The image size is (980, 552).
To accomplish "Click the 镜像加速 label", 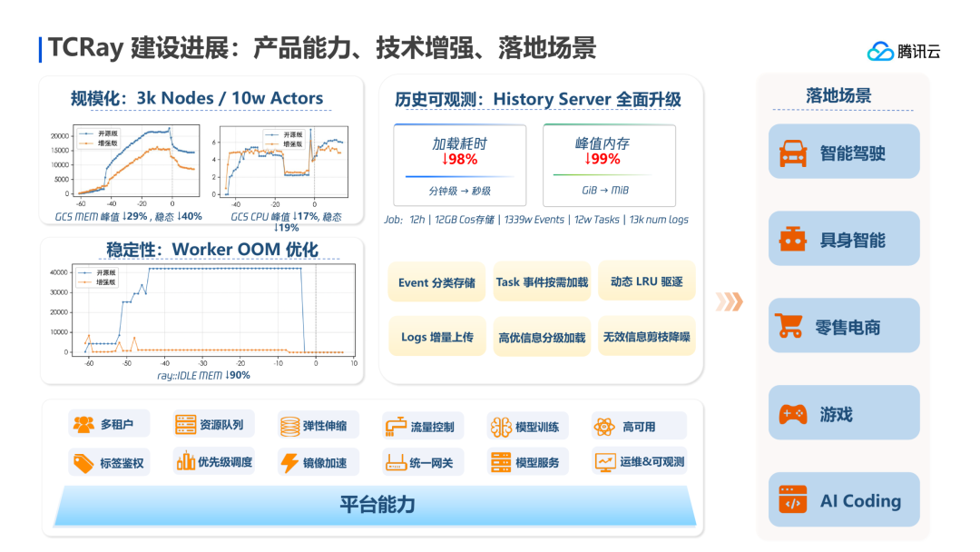I will [325, 463].
